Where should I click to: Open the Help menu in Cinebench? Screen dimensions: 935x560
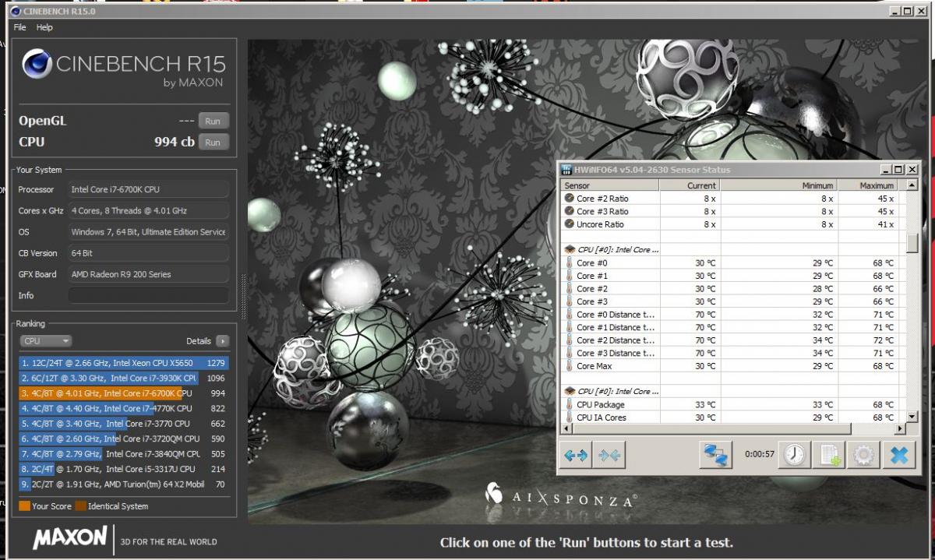44,27
